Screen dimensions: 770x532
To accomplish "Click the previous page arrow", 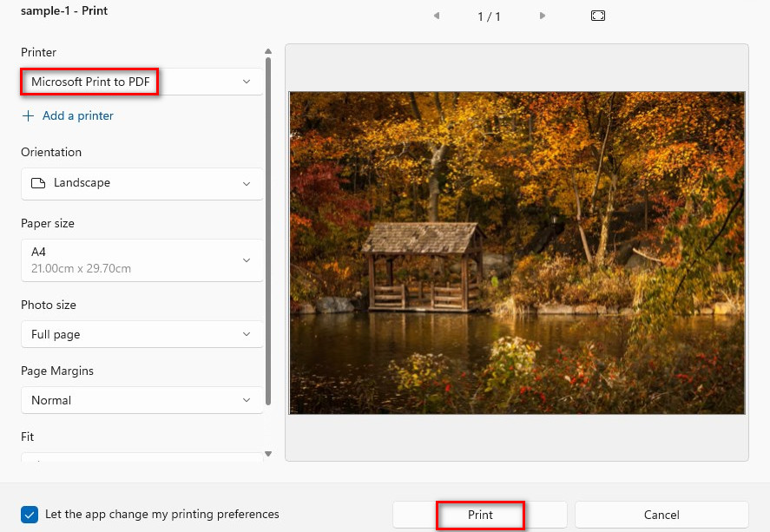I will [436, 15].
